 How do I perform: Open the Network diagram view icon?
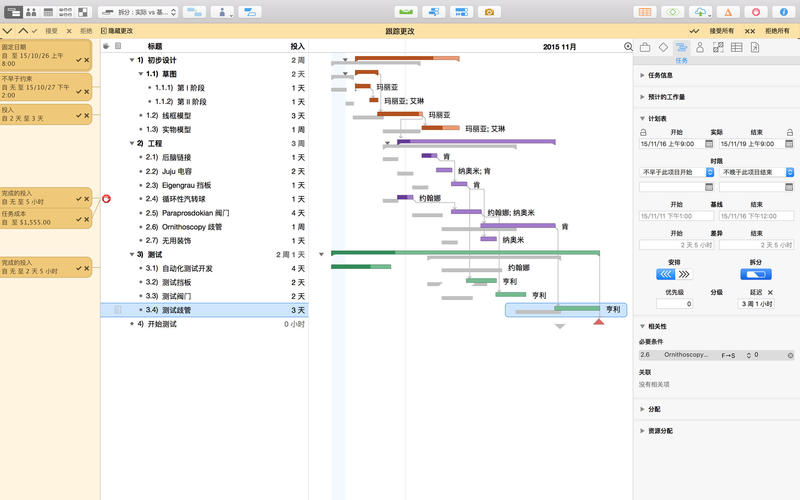coord(65,12)
